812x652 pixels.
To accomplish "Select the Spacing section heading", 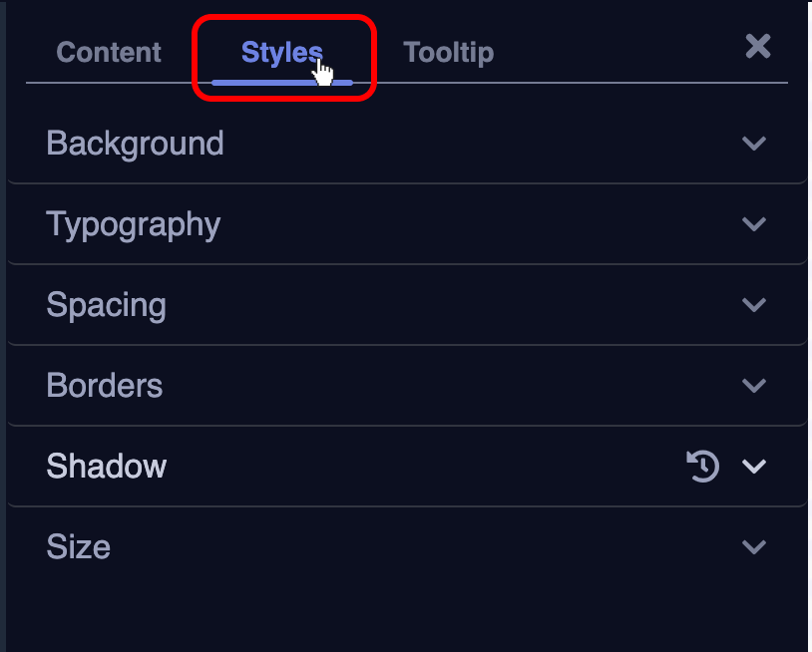I will 106,305.
